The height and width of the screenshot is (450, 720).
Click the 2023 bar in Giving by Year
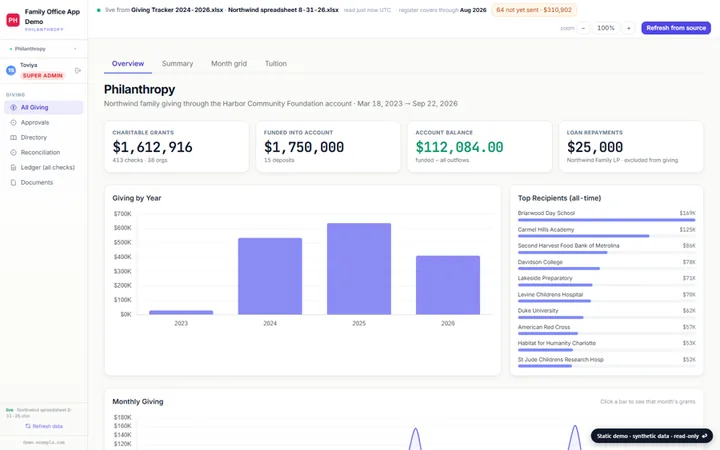coord(181,313)
